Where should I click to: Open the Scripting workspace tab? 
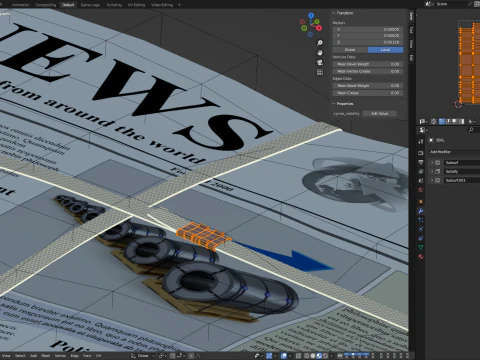coord(114,5)
